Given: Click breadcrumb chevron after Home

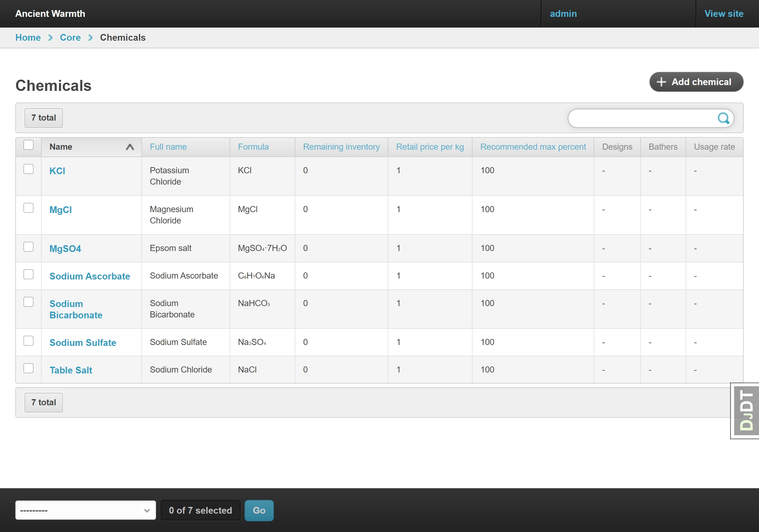Looking at the screenshot, I should coord(50,38).
